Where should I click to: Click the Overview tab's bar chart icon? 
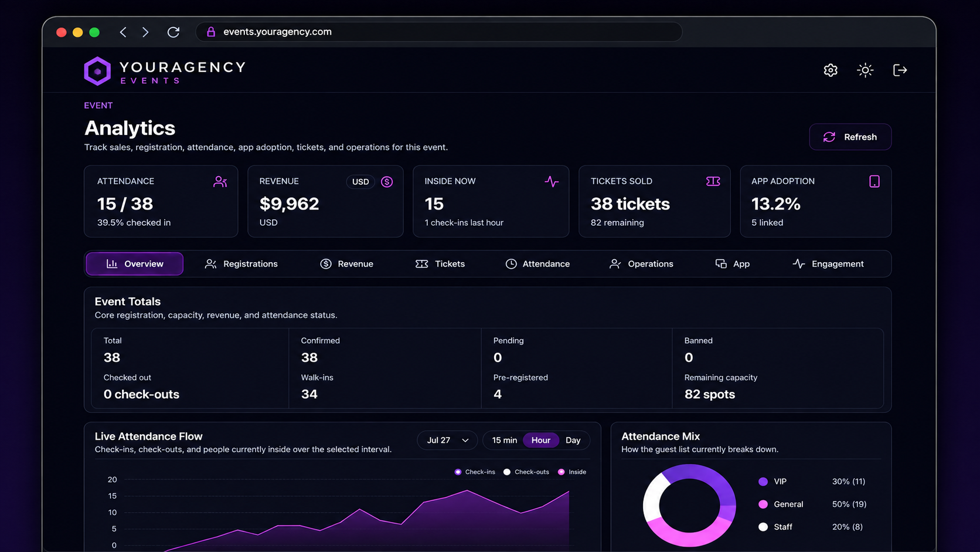[112, 264]
